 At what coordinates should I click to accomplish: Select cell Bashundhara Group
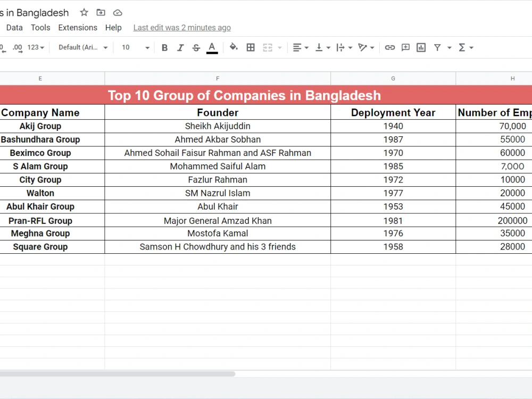point(52,139)
